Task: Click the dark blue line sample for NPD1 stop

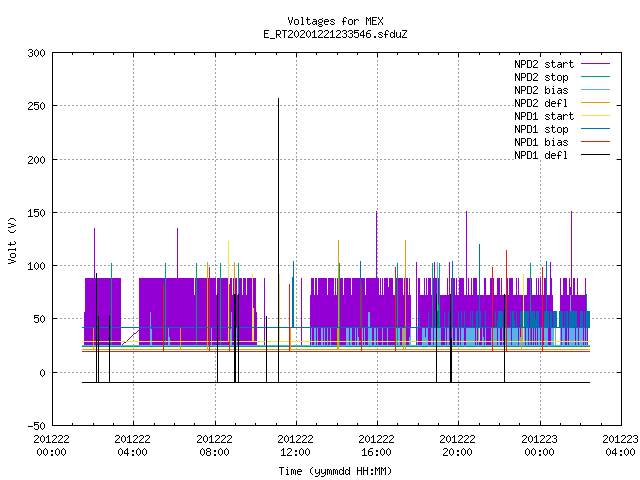Action: coord(596,129)
